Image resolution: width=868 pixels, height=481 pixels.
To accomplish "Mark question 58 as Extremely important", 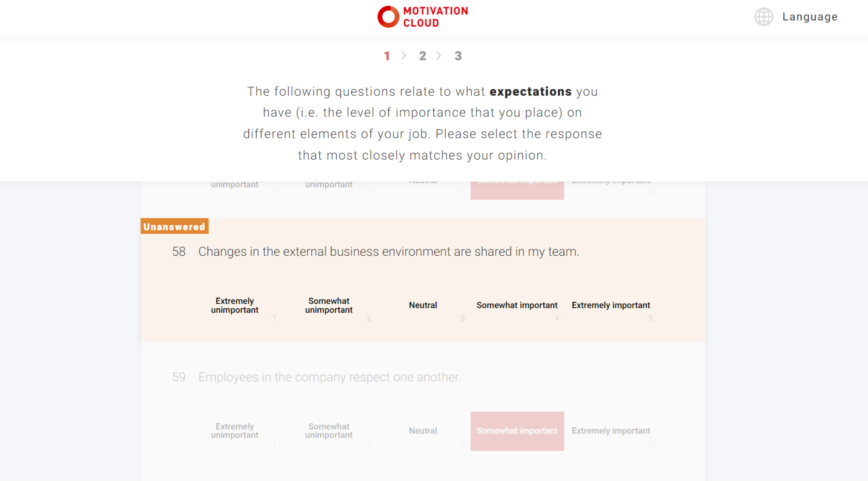I will click(611, 306).
